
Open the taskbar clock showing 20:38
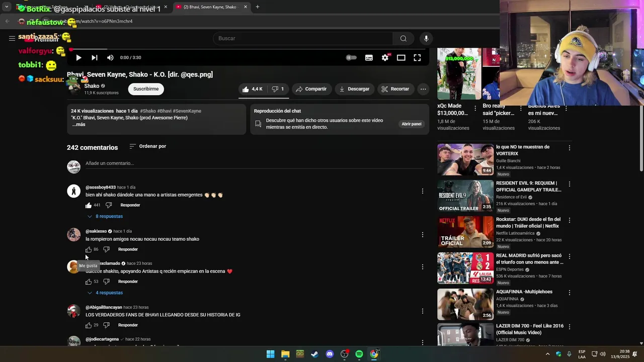(620, 354)
